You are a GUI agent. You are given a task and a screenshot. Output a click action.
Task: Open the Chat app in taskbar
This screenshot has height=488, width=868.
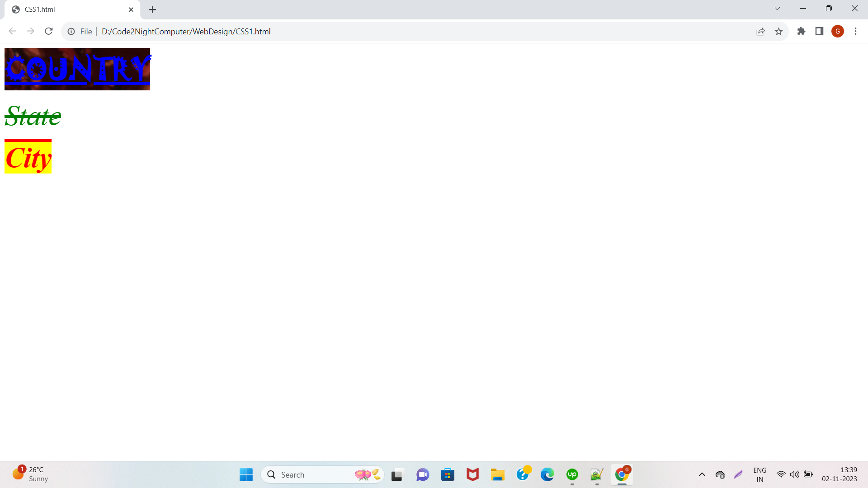(x=423, y=475)
